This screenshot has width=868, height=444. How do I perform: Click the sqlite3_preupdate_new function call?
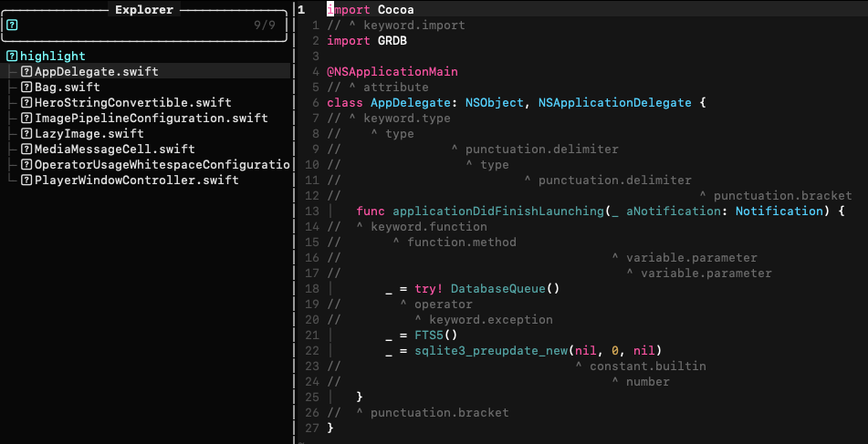(491, 351)
